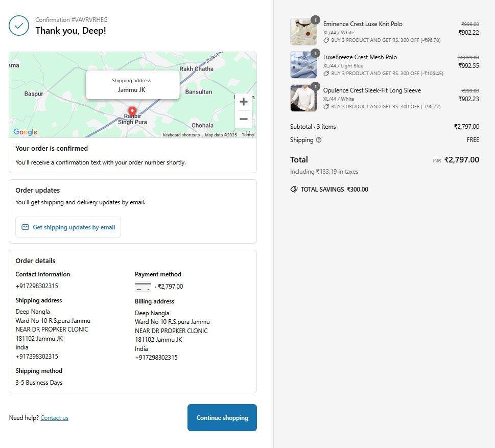The width and height of the screenshot is (495, 448).
Task: Click the payment card icon
Action: pos(143,287)
